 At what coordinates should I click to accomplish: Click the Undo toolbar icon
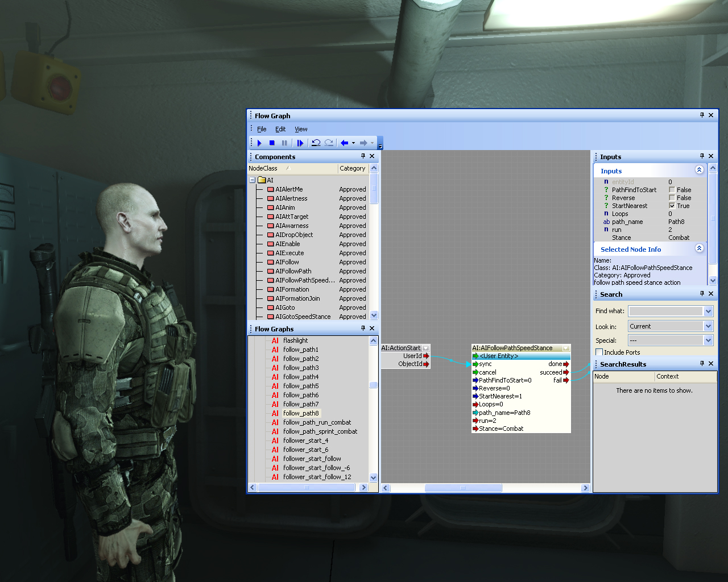[x=316, y=143]
